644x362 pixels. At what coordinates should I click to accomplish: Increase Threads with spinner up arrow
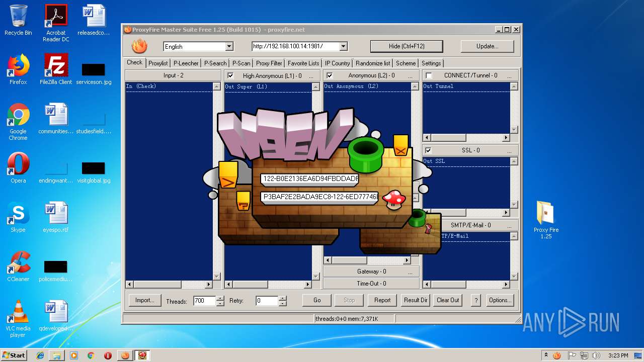220,298
